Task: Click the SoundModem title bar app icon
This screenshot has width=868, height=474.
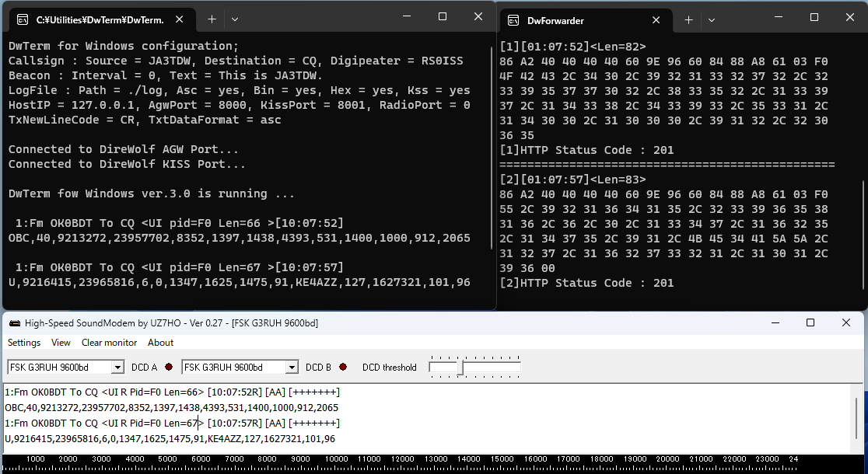Action: (x=15, y=323)
